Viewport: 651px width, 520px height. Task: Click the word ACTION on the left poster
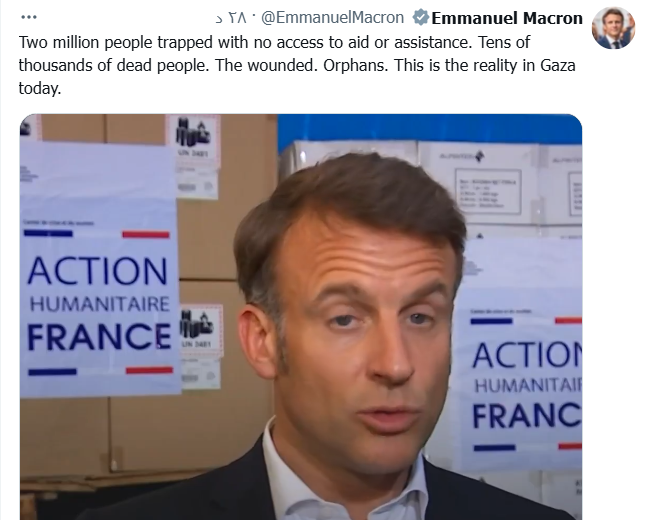click(x=98, y=271)
